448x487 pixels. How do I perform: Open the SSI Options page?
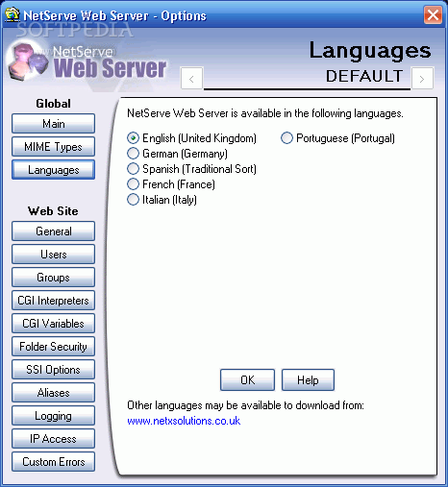53,370
